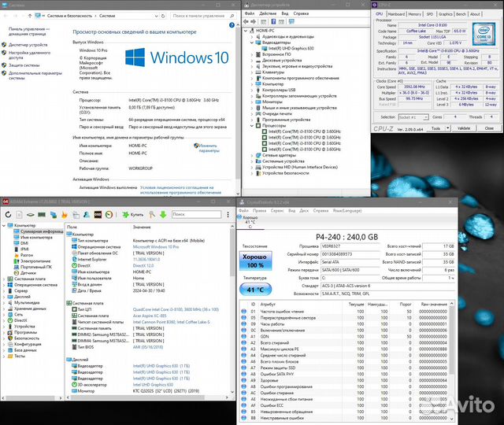The width and height of the screenshot is (504, 425).
Task: Switch to Mainboard tab in CPU-Z
Action: click(396, 14)
